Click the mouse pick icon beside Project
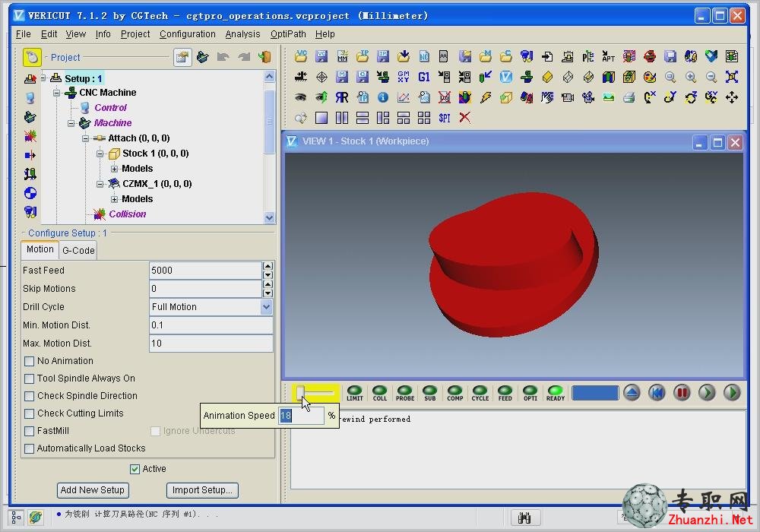This screenshot has height=532, width=760. coord(32,57)
